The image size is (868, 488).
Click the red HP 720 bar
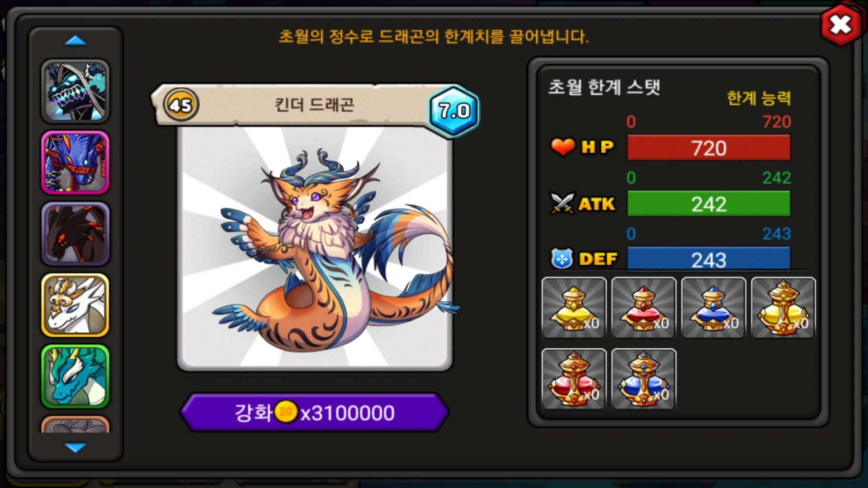[x=708, y=148]
